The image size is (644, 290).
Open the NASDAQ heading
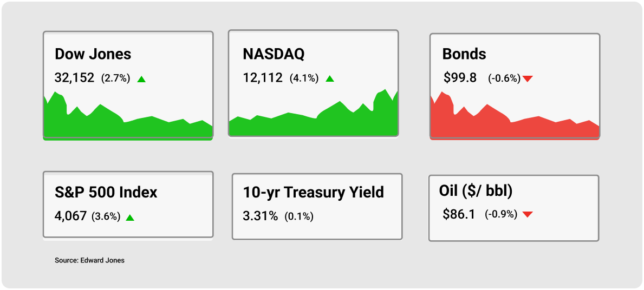click(x=274, y=54)
